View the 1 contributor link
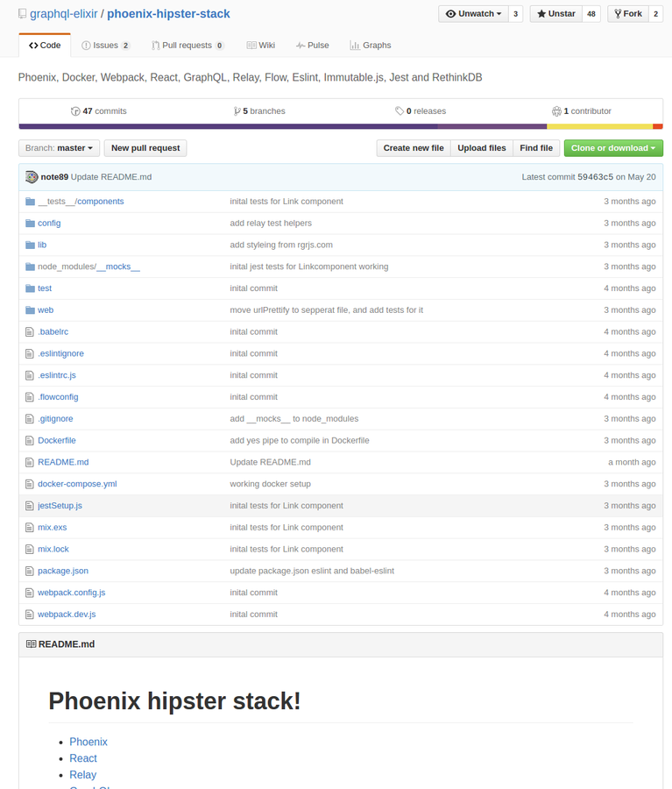 (582, 111)
